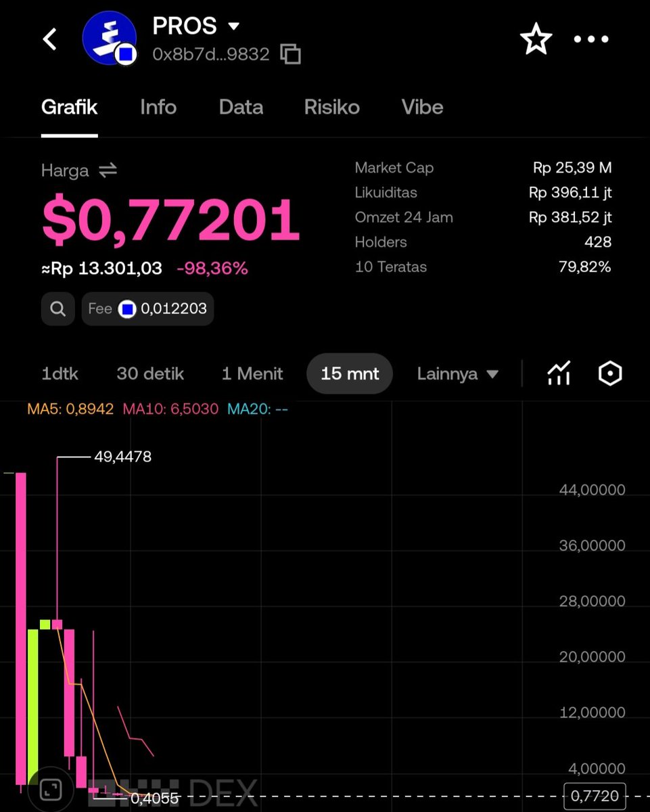This screenshot has width=650, height=812.
Task: Switch to the Vibe tab
Action: point(422,107)
